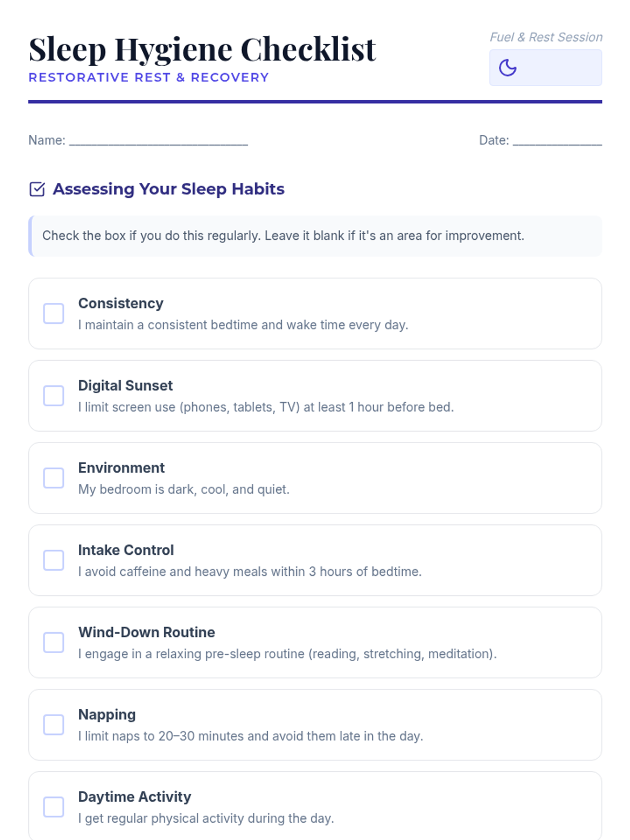Click the Date blank line
Viewport: 630px width, 840px height.
pos(557,141)
